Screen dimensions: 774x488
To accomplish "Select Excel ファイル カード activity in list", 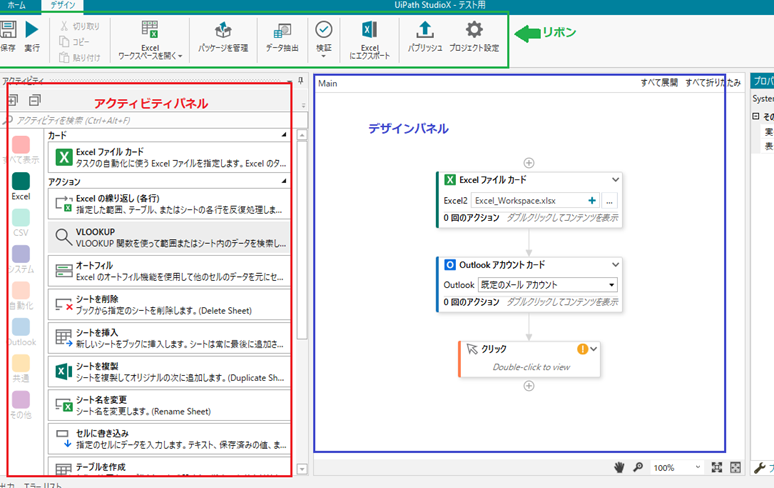I will click(169, 157).
